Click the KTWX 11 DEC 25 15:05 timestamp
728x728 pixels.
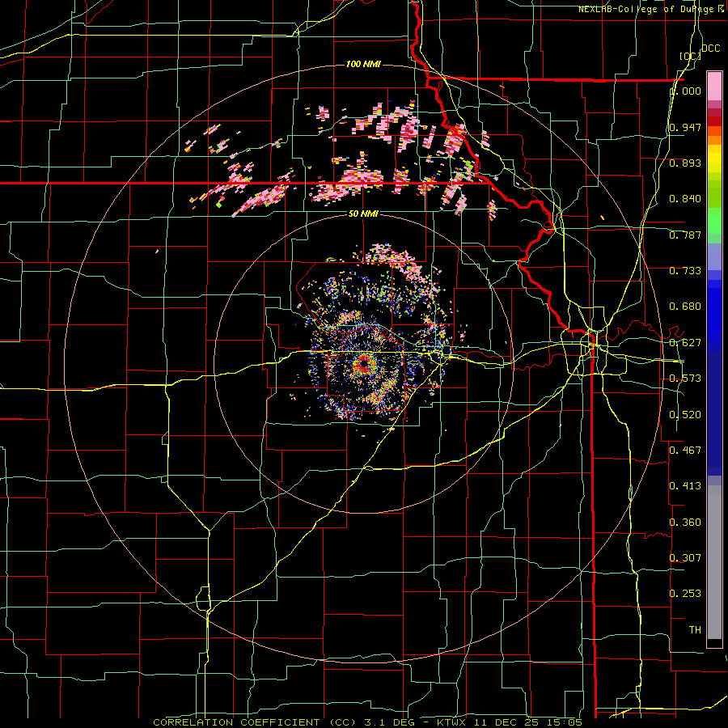coord(509,722)
